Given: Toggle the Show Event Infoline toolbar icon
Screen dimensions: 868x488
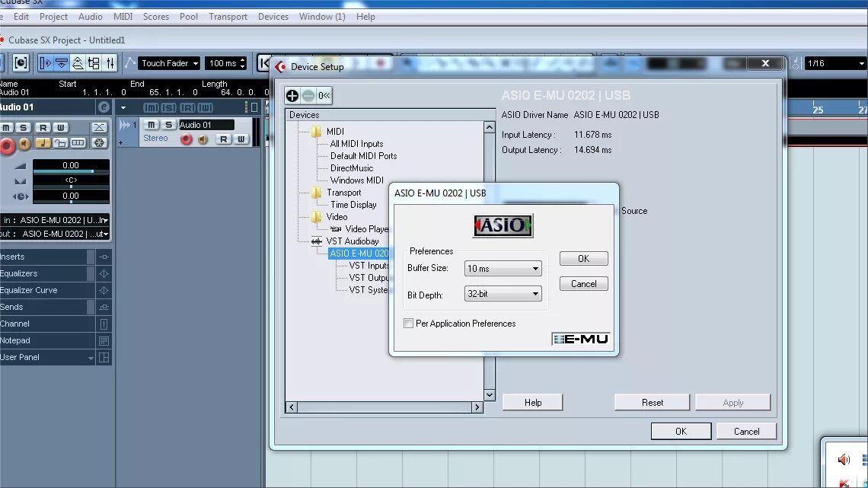Looking at the screenshot, I should [x=62, y=63].
